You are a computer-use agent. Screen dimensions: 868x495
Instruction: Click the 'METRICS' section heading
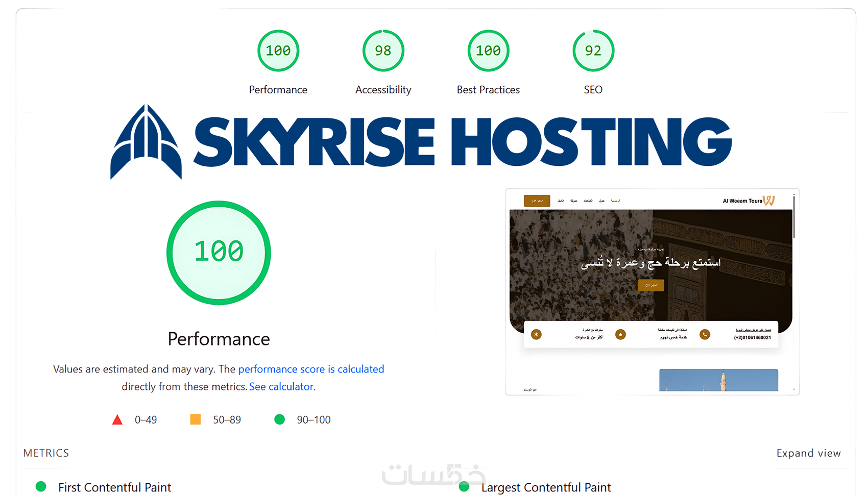click(x=46, y=453)
